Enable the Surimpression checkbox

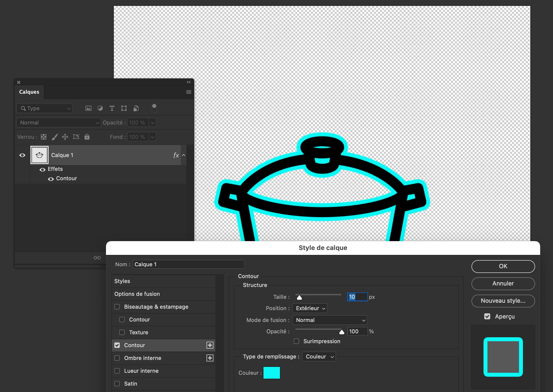[296, 341]
